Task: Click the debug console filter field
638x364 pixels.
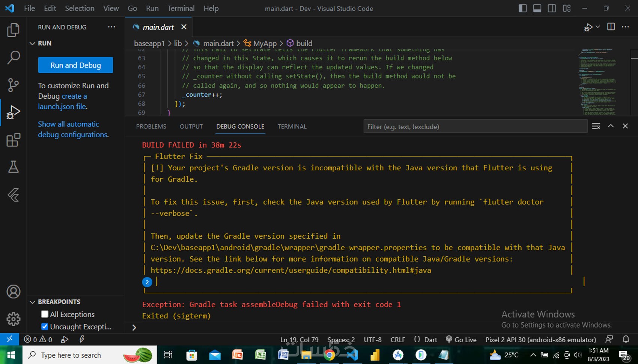Action: coord(475,126)
